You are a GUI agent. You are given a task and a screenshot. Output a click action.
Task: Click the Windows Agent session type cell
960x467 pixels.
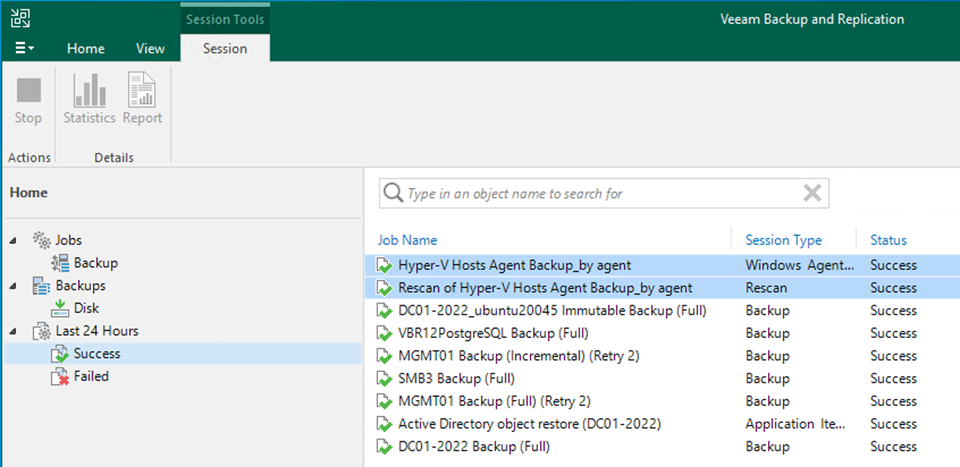(x=800, y=265)
